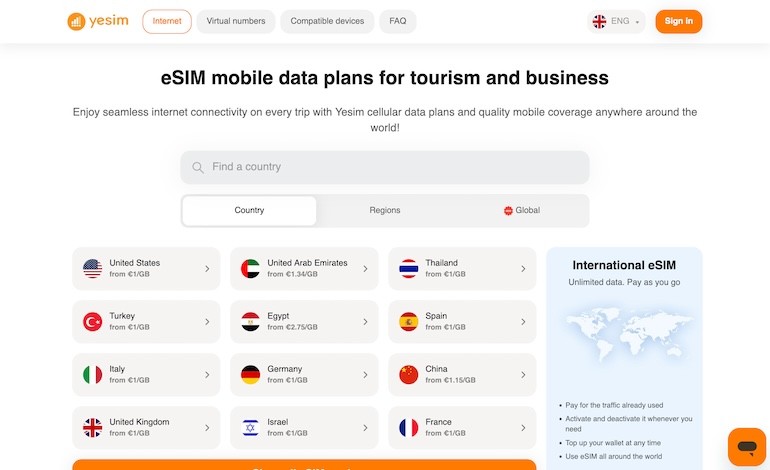
Task: Open the Compatible devices page
Action: pos(326,21)
